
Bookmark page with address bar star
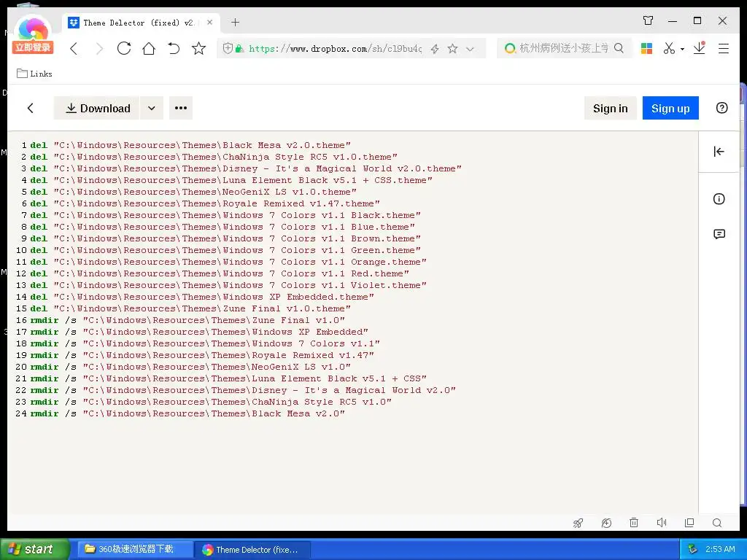tap(452, 49)
